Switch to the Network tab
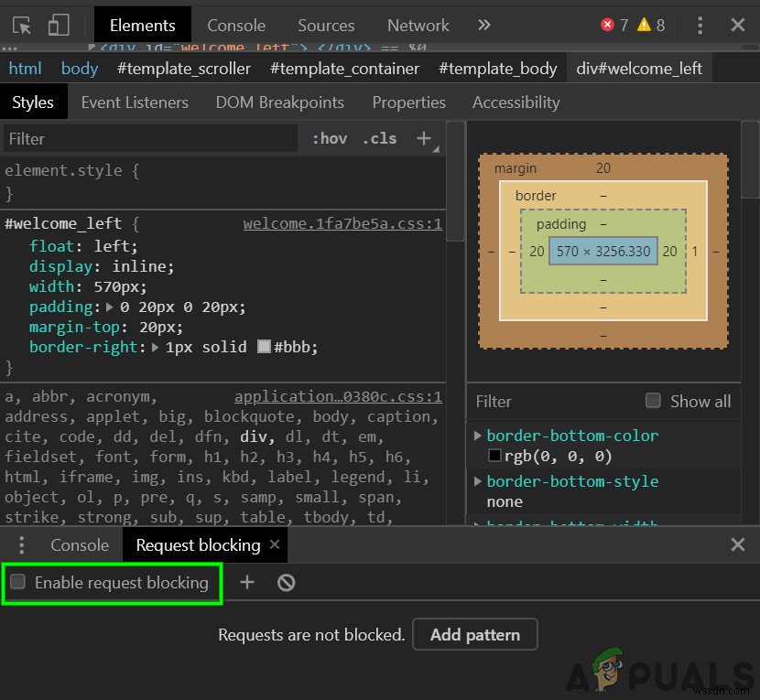Image resolution: width=760 pixels, height=700 pixels. coord(418,25)
